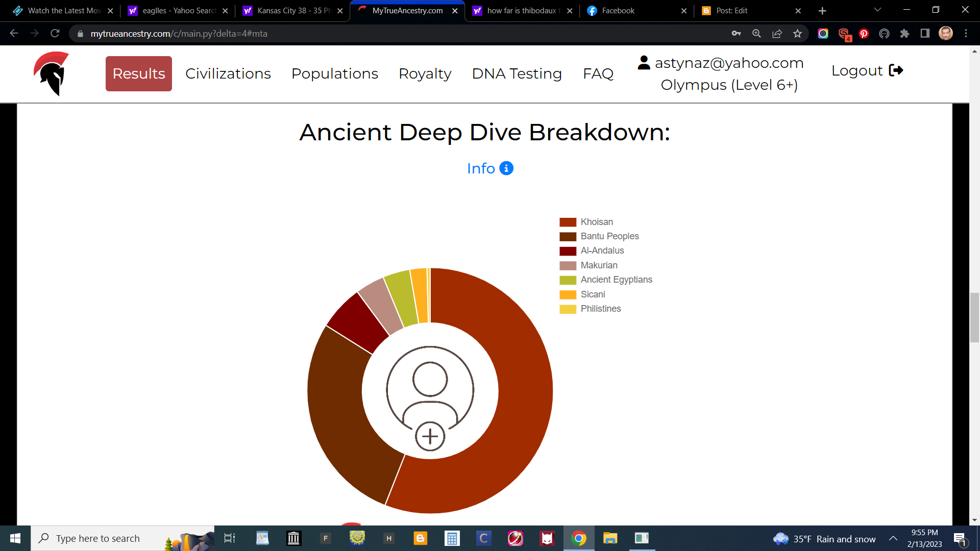Click the Al-Andalus color swatch in legend

coord(568,251)
